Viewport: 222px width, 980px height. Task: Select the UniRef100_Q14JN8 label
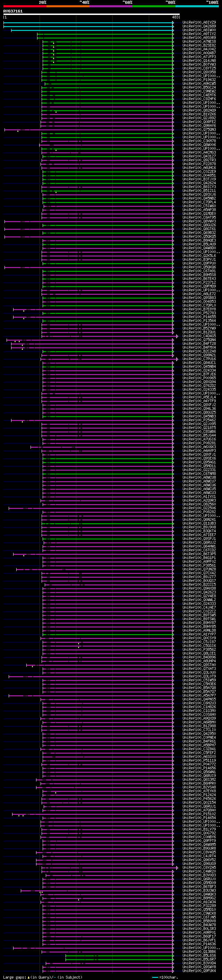[199, 60]
